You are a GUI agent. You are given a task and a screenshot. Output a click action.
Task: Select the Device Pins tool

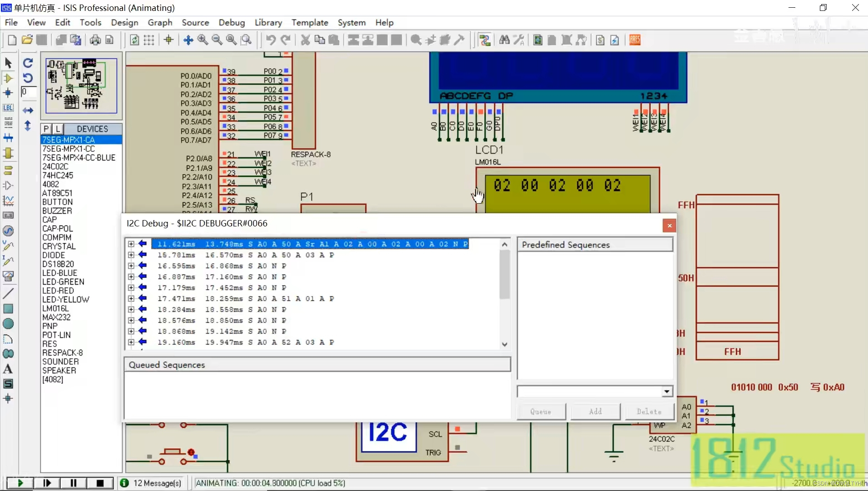[x=8, y=185]
